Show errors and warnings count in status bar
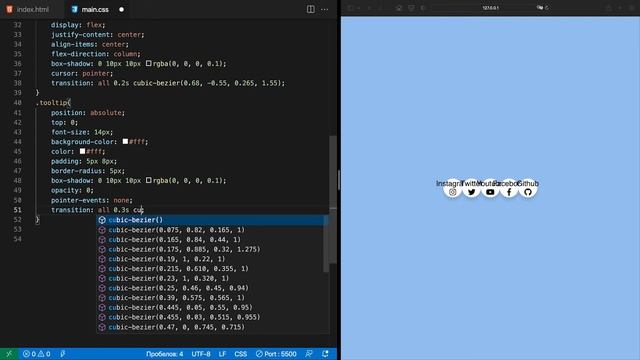The image size is (640, 360). [36, 354]
